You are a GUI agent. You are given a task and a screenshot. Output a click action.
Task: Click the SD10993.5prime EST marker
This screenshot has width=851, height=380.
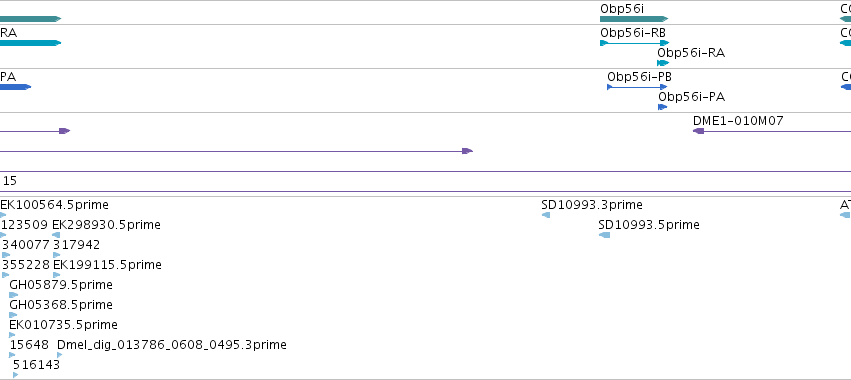(605, 235)
